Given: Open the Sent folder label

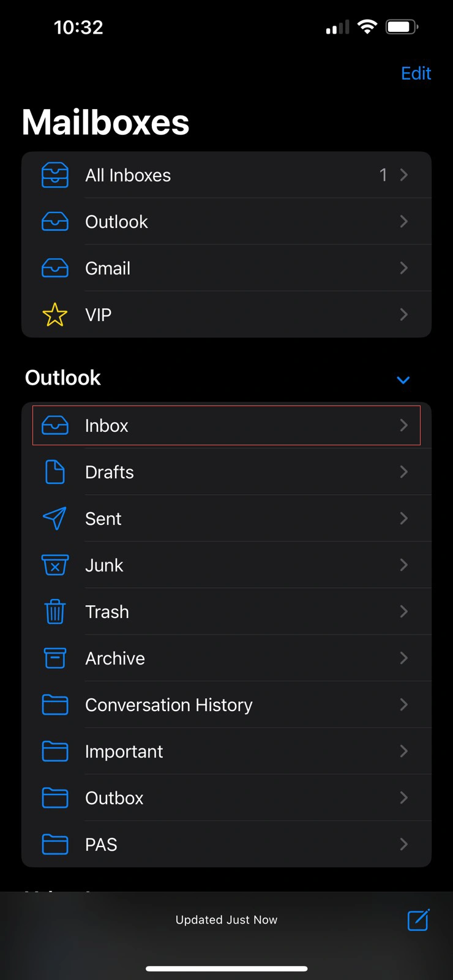Looking at the screenshot, I should point(103,519).
